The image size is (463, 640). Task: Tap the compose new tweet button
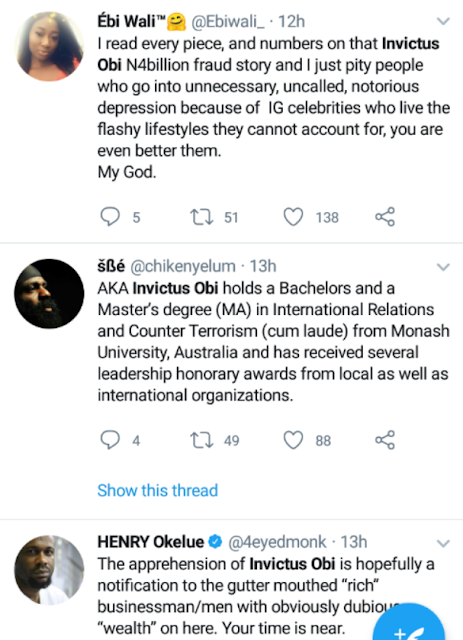click(409, 622)
